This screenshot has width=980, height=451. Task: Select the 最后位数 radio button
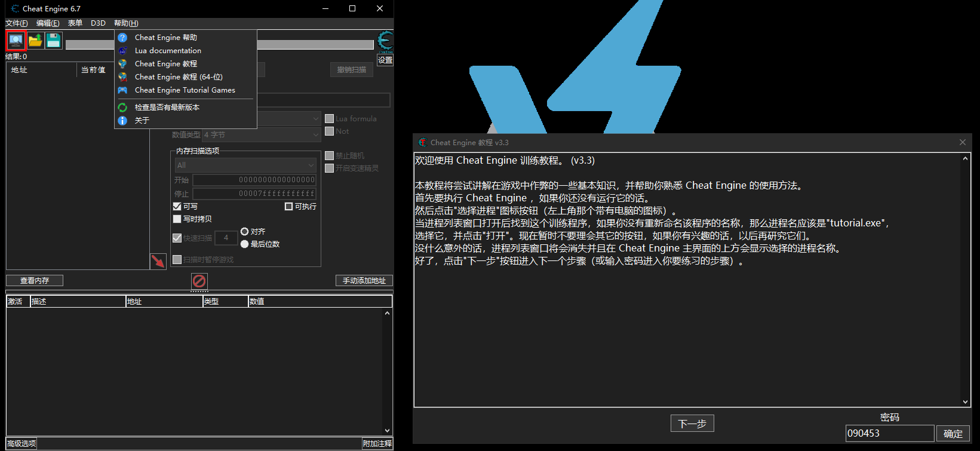[x=244, y=244]
